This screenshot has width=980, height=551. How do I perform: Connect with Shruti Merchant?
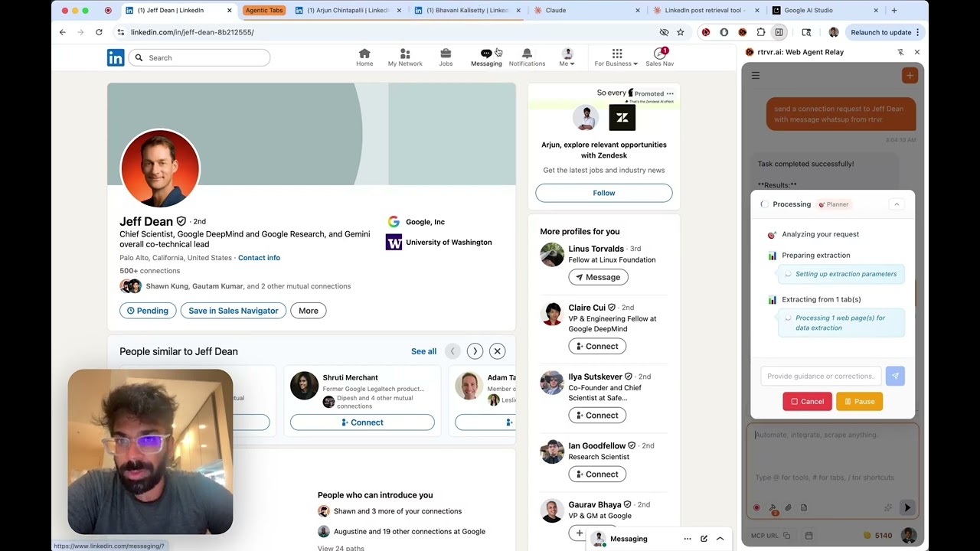click(x=362, y=422)
